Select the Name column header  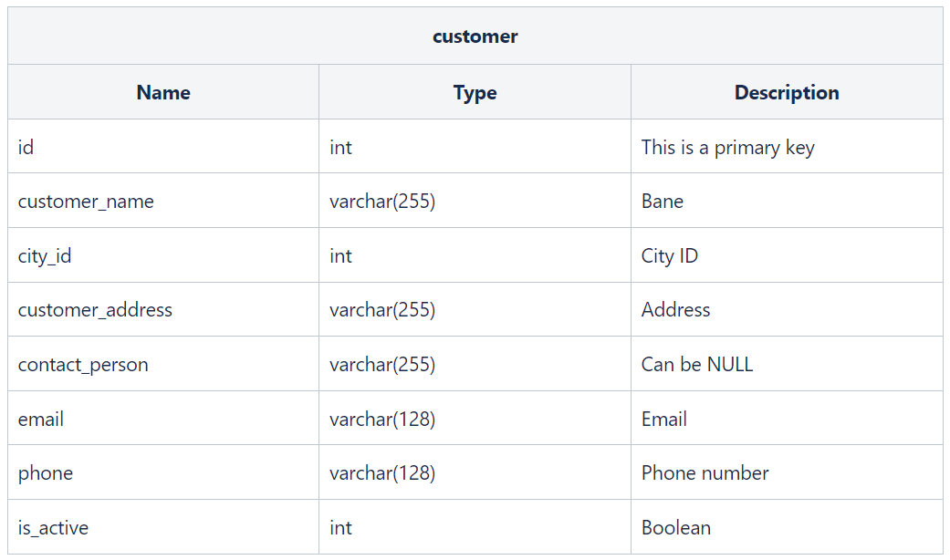[163, 92]
